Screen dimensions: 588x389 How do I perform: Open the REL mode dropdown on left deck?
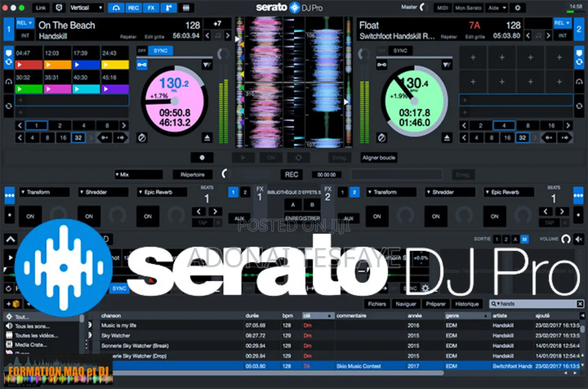[x=25, y=23]
